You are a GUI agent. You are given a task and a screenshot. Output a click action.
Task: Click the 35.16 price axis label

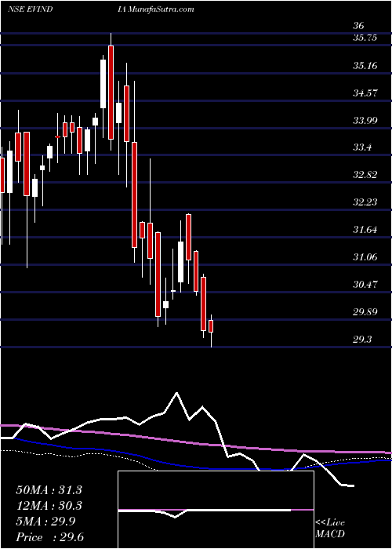(x=365, y=65)
